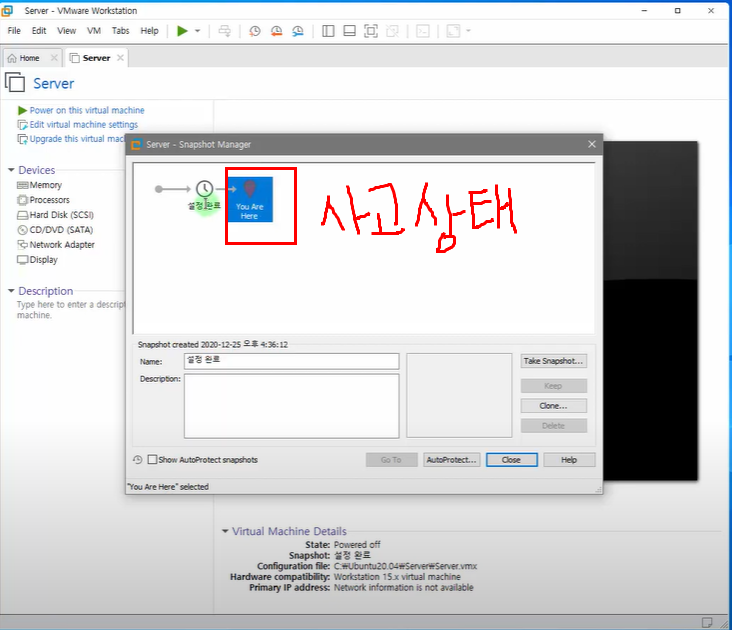Click the Take Snapshot toolbar icon
Screen dimensions: 732x630
255,31
